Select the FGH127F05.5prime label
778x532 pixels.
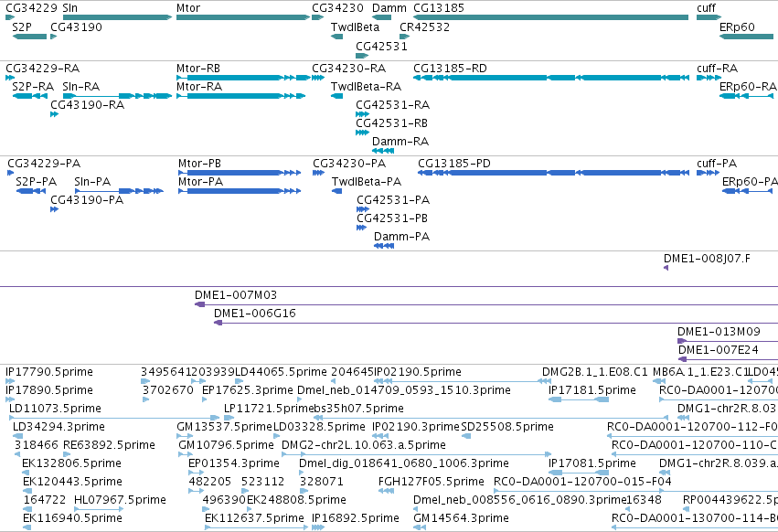(432, 482)
